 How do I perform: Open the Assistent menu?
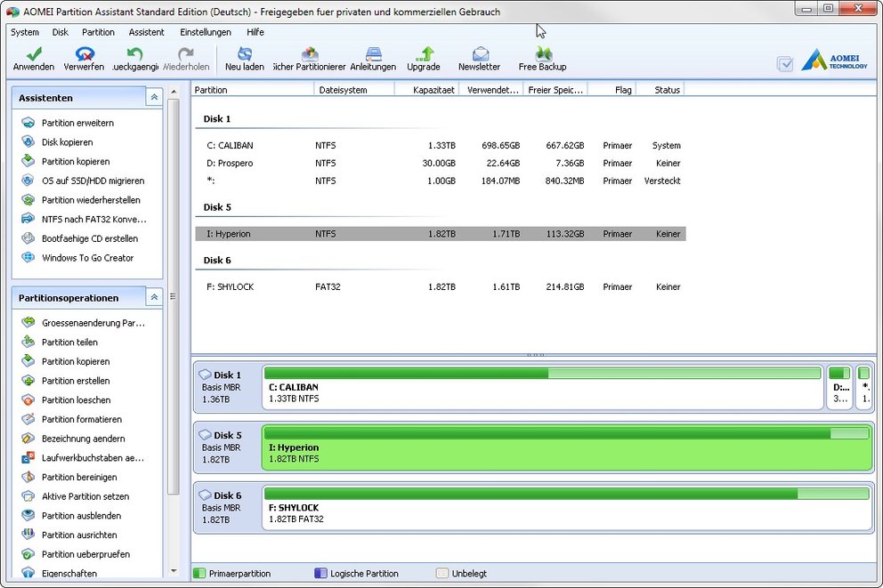click(x=146, y=32)
